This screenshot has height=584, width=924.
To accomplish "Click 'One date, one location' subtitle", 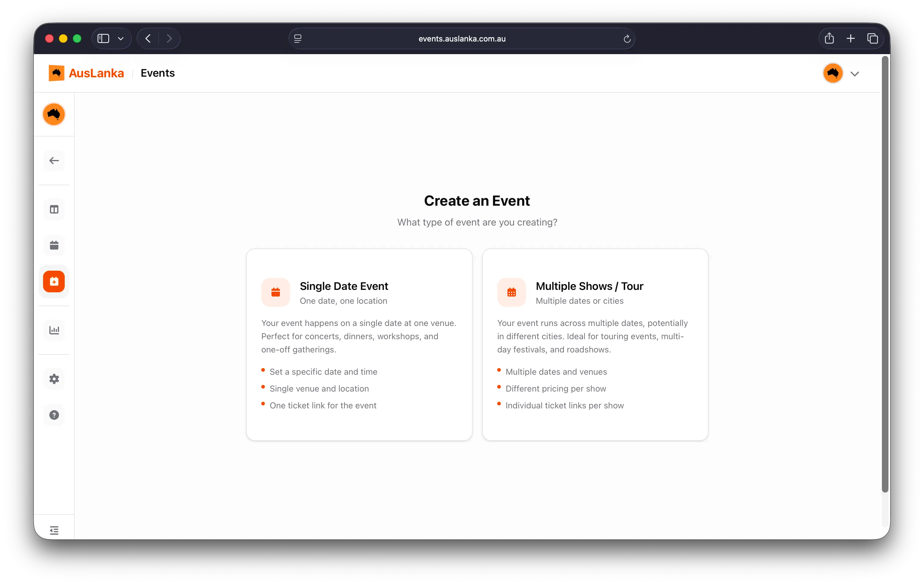I will (343, 301).
